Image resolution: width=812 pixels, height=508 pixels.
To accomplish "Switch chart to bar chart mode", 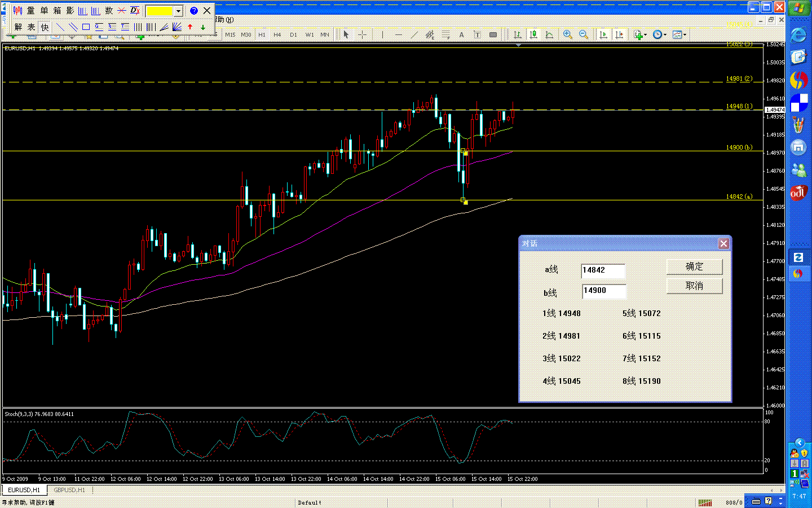I will point(518,34).
